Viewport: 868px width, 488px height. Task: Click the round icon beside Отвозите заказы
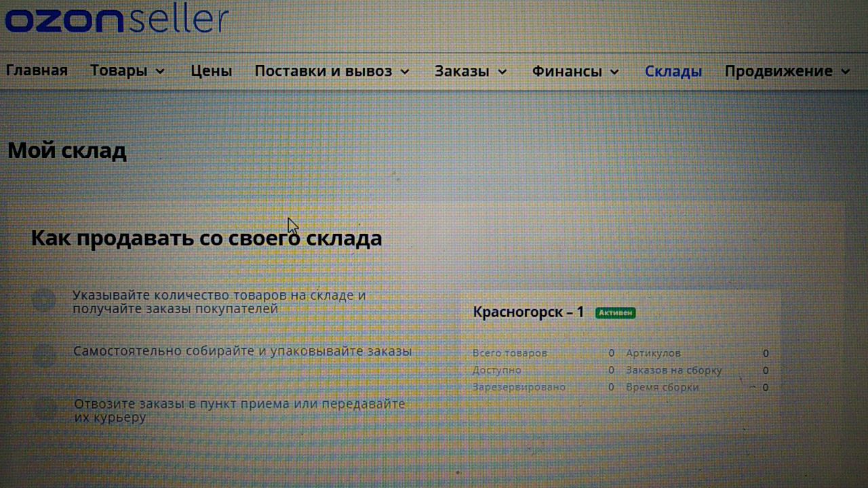45,409
